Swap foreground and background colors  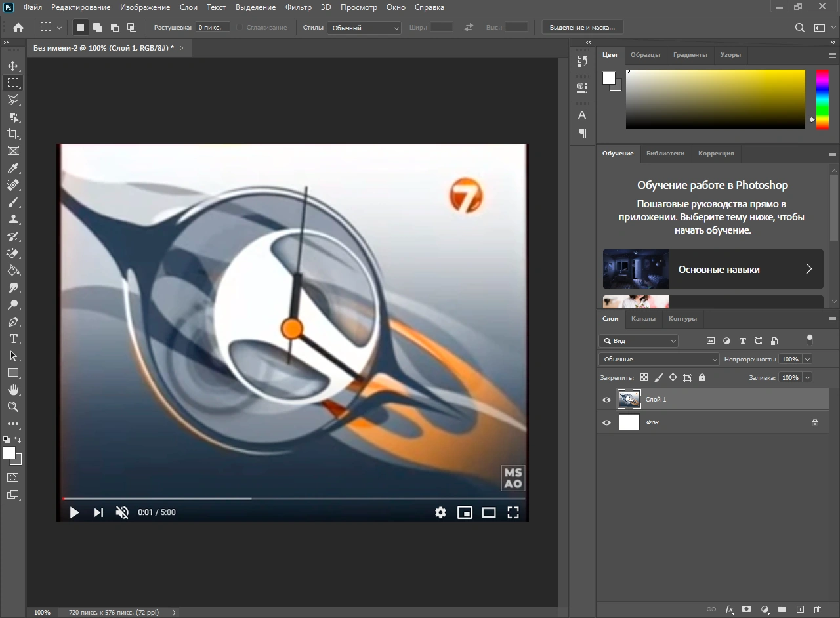[18, 440]
